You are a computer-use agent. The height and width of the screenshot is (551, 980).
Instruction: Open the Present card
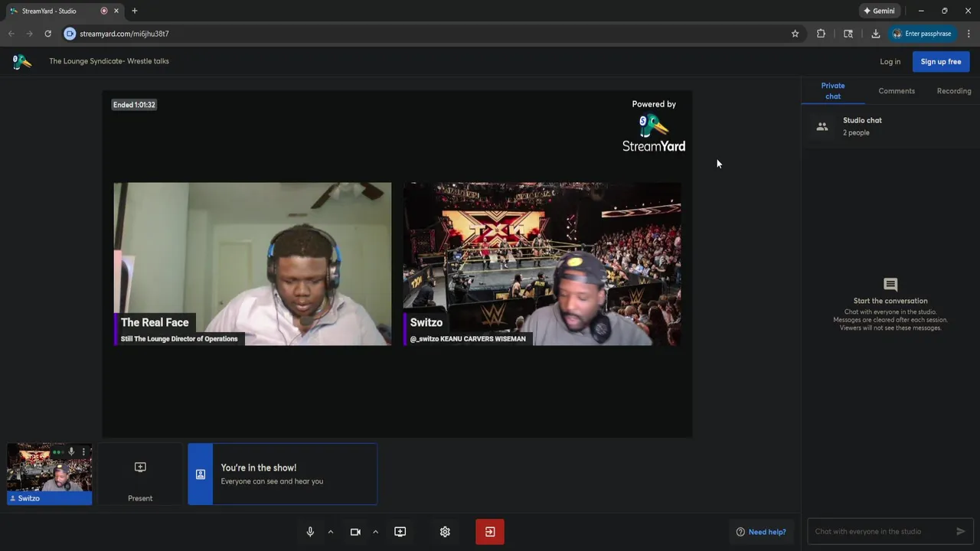tap(140, 474)
